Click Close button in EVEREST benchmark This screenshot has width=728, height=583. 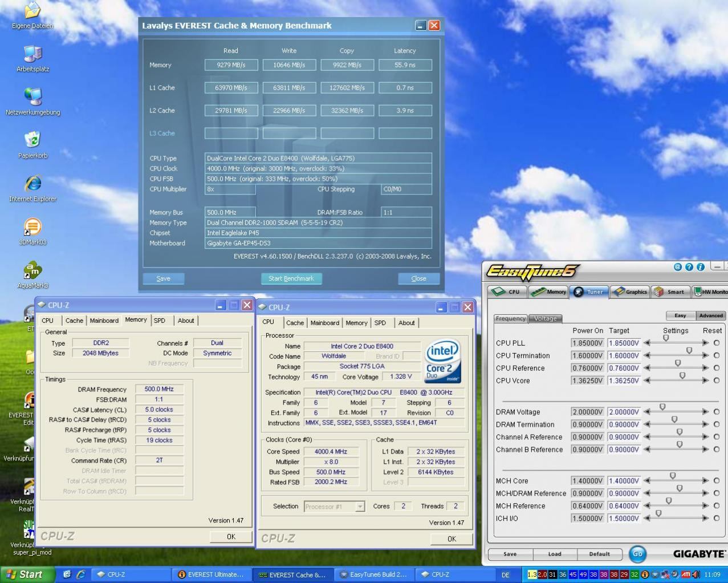point(418,278)
